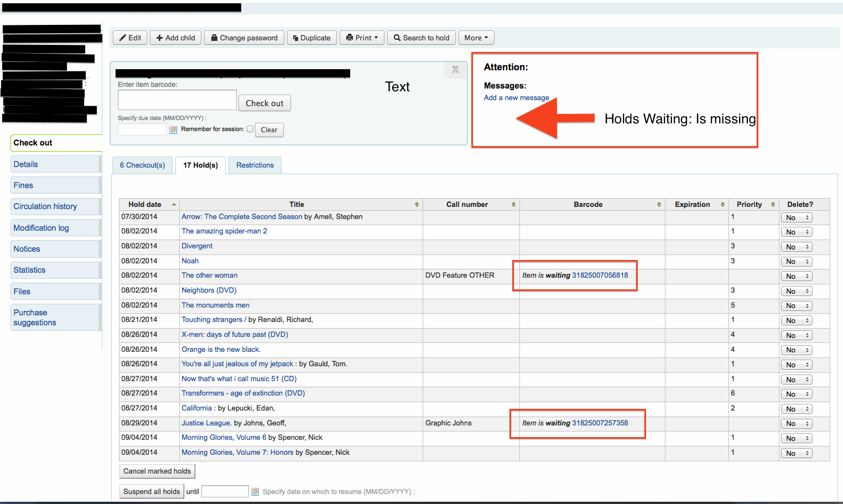Click the Search to hold button
This screenshot has height=504, width=843.
(x=421, y=38)
